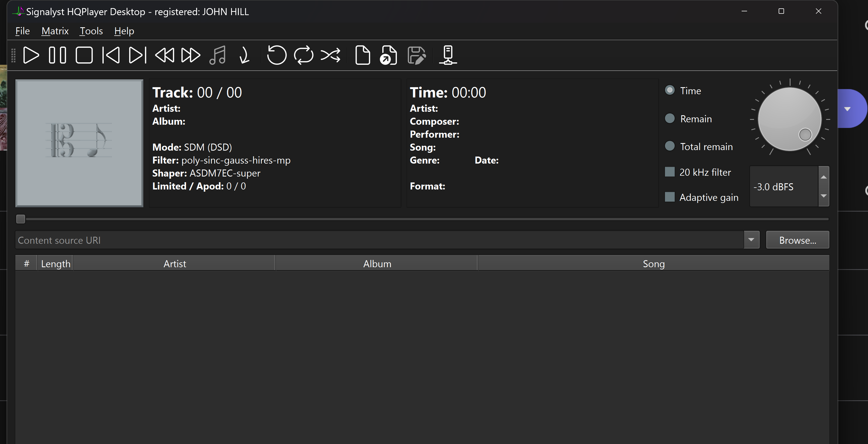The height and width of the screenshot is (444, 868).
Task: Click the HQPlayer app icon in title bar
Action: pos(19,11)
